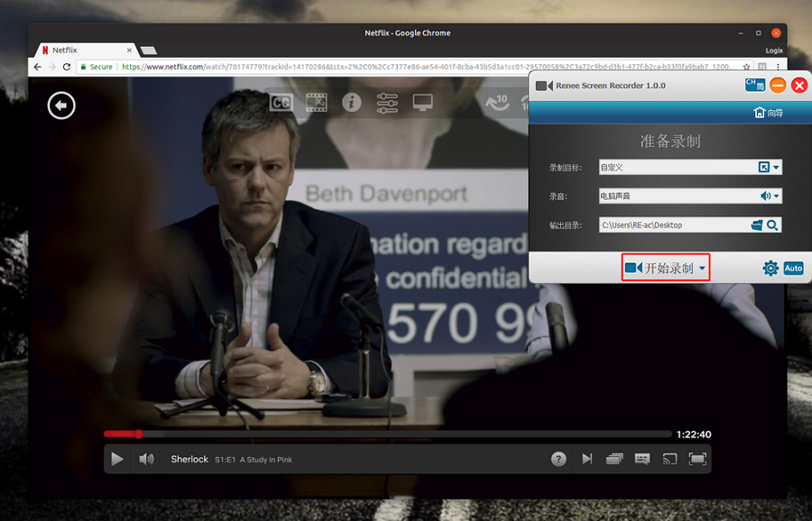Open the sliders adjustment icon in player overlay
Image resolution: width=812 pixels, height=521 pixels.
tap(387, 103)
